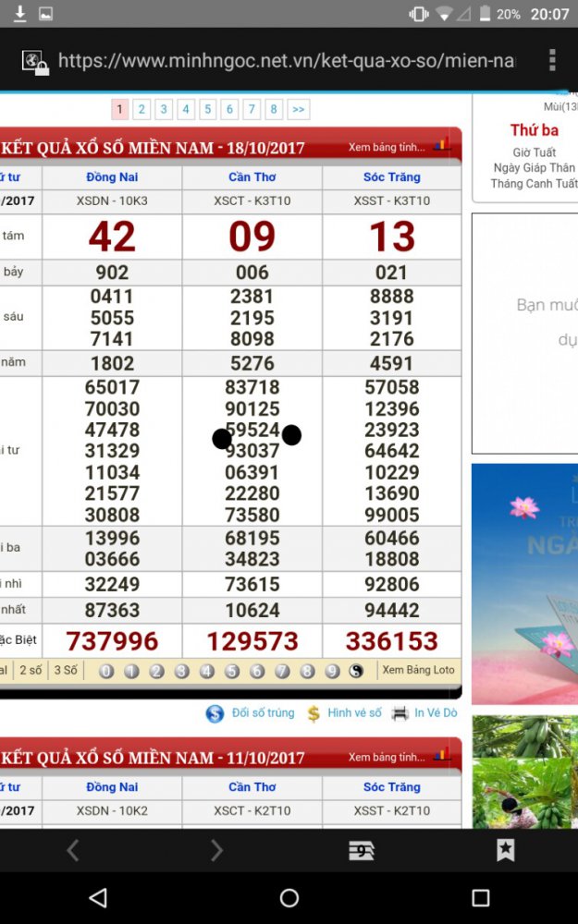Open the browser three-dot overflow menu
This screenshot has width=578, height=924.
(x=552, y=61)
